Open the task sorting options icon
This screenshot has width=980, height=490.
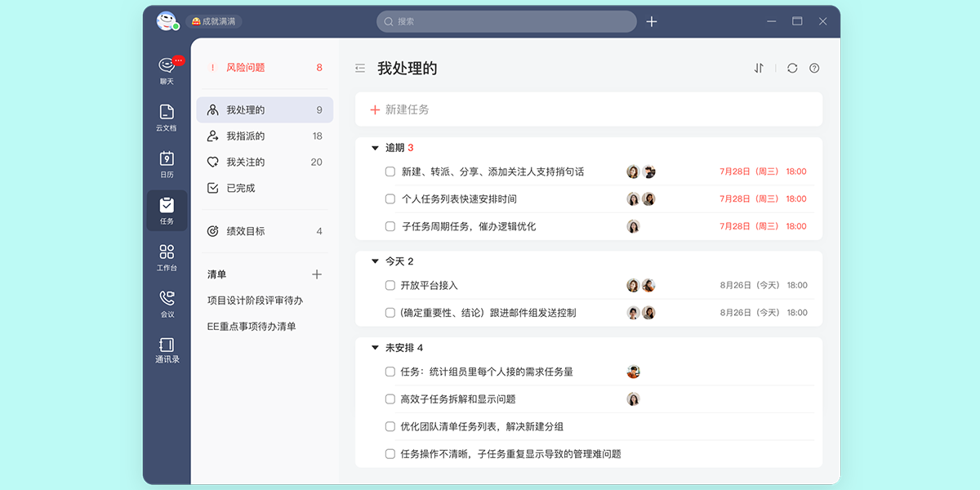click(x=759, y=69)
